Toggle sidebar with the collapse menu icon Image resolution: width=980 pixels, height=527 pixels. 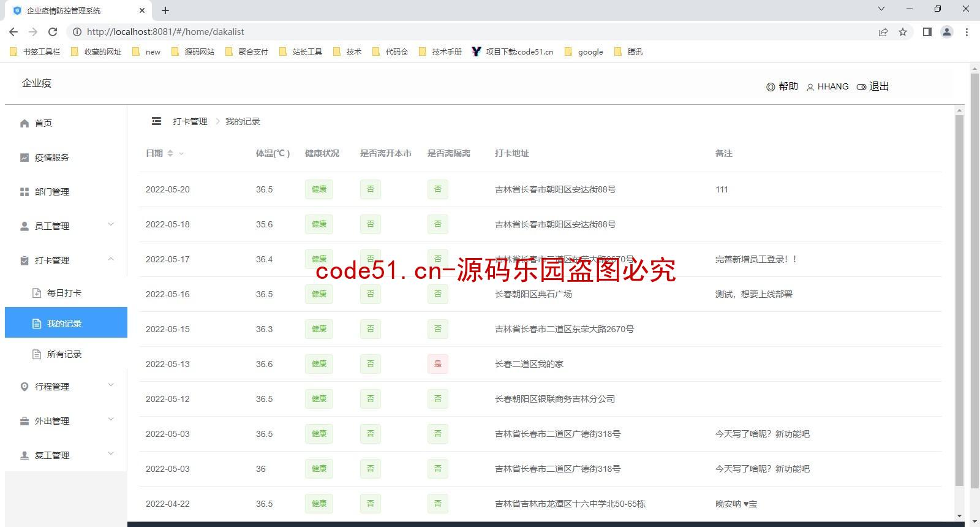156,121
